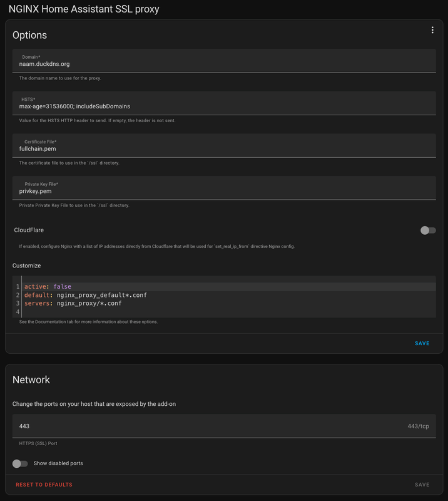Viewport: 448px width, 501px height.
Task: Click the HTTPS (SSL) Port caption
Action: 38,443
